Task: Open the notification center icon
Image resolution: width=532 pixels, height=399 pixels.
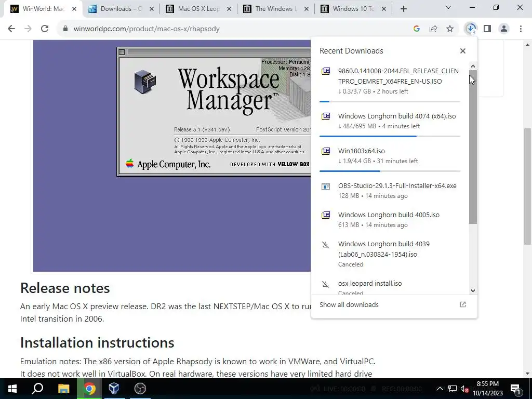Action: point(515,389)
